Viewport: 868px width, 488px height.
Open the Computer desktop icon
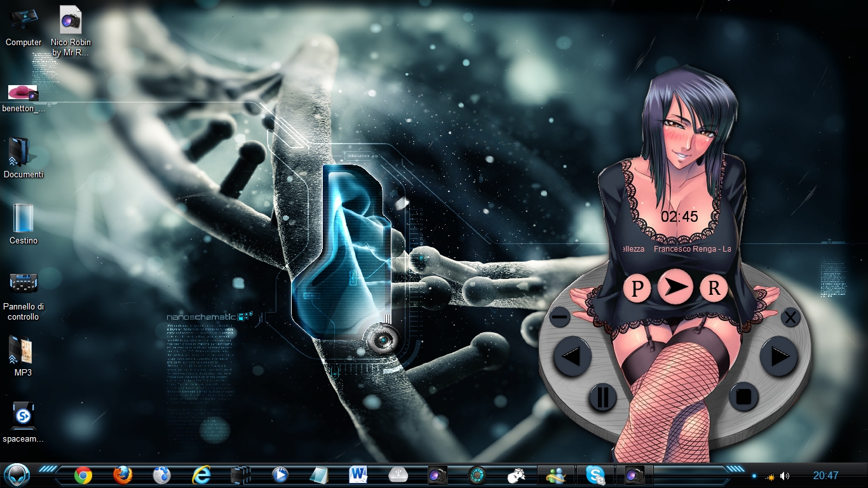(24, 25)
